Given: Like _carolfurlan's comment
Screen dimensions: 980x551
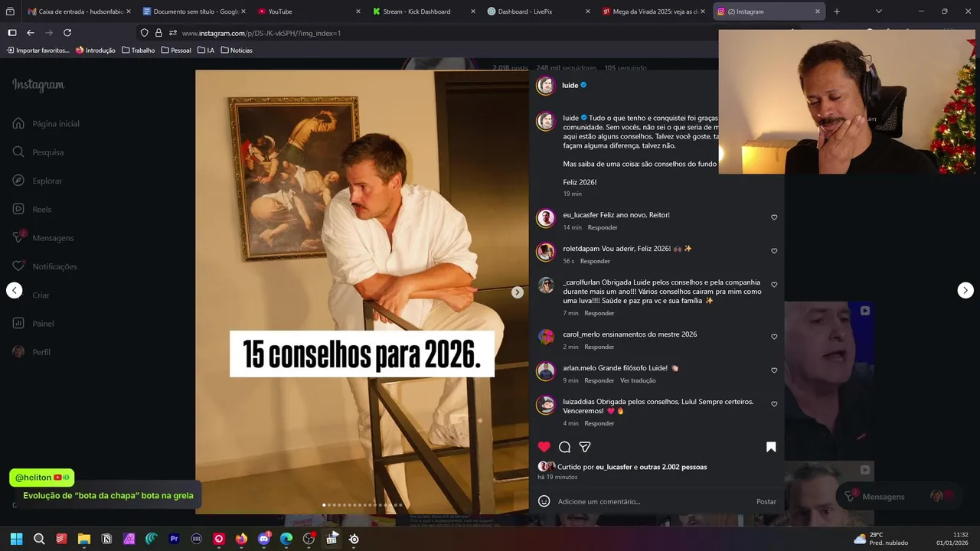Looking at the screenshot, I should tap(774, 285).
